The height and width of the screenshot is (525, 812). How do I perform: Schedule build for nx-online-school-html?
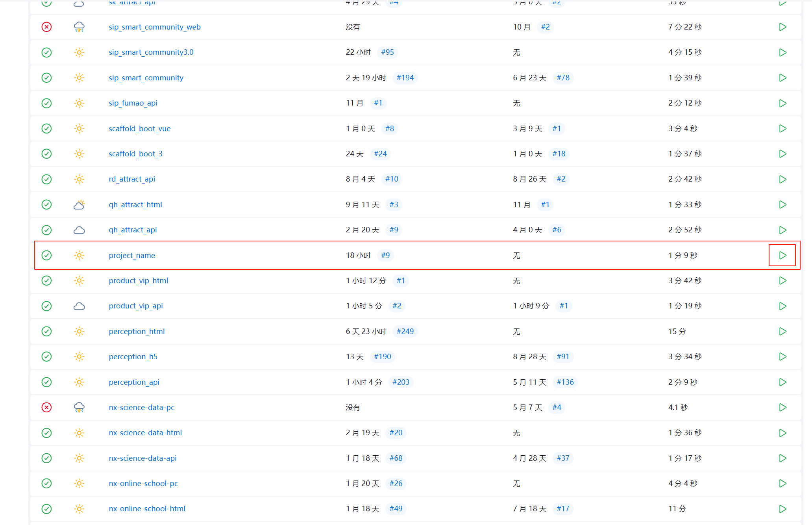(x=782, y=509)
